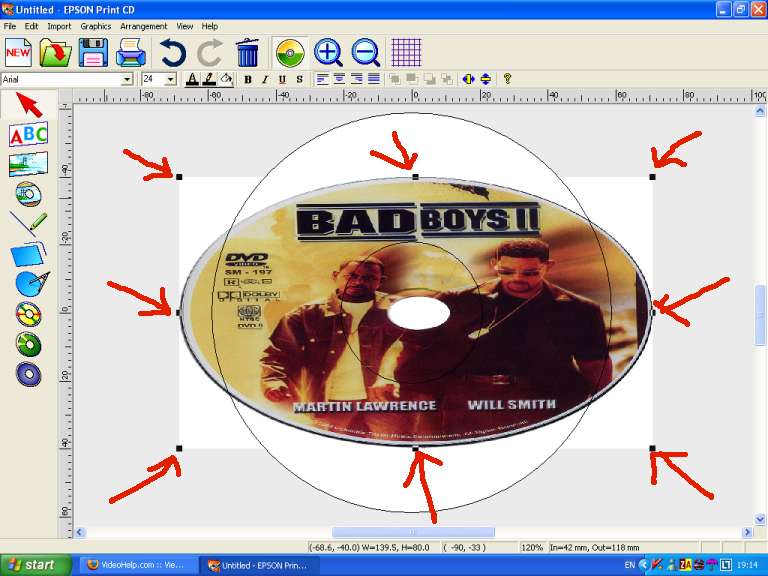
Task: Click the EN language indicator in the tray
Action: click(629, 565)
